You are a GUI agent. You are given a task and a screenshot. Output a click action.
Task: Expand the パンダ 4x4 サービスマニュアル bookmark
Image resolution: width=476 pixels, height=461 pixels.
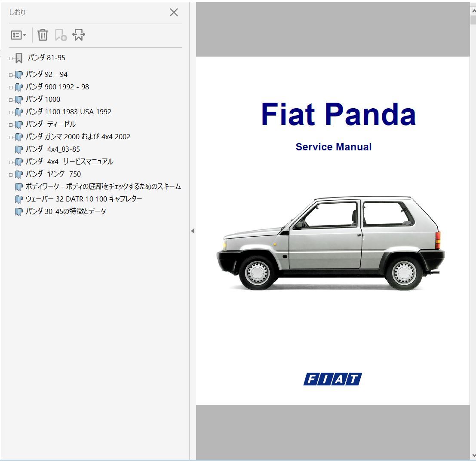(x=10, y=162)
